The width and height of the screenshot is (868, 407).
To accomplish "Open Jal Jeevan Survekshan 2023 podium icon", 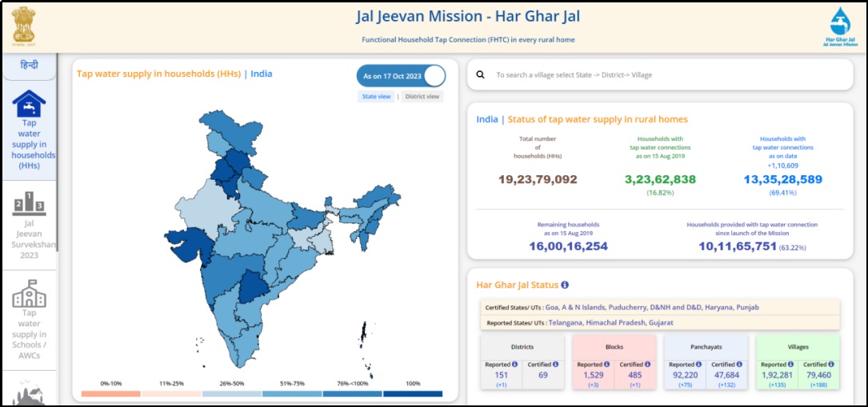I will (29, 203).
